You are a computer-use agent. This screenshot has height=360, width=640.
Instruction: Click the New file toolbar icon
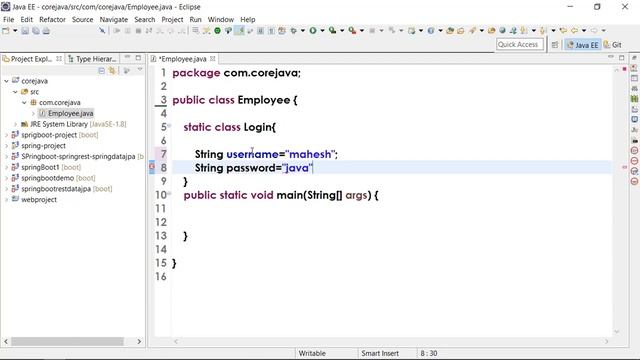(x=6, y=31)
